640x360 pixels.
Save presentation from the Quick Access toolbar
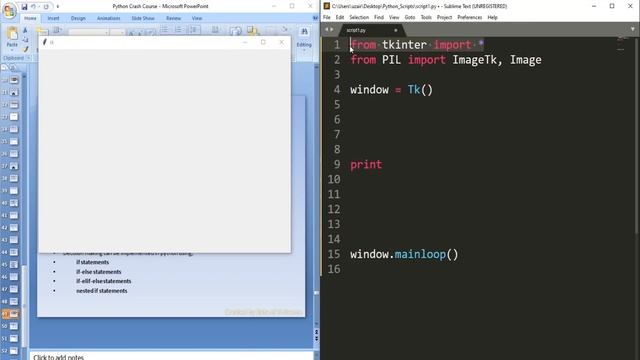(24, 7)
